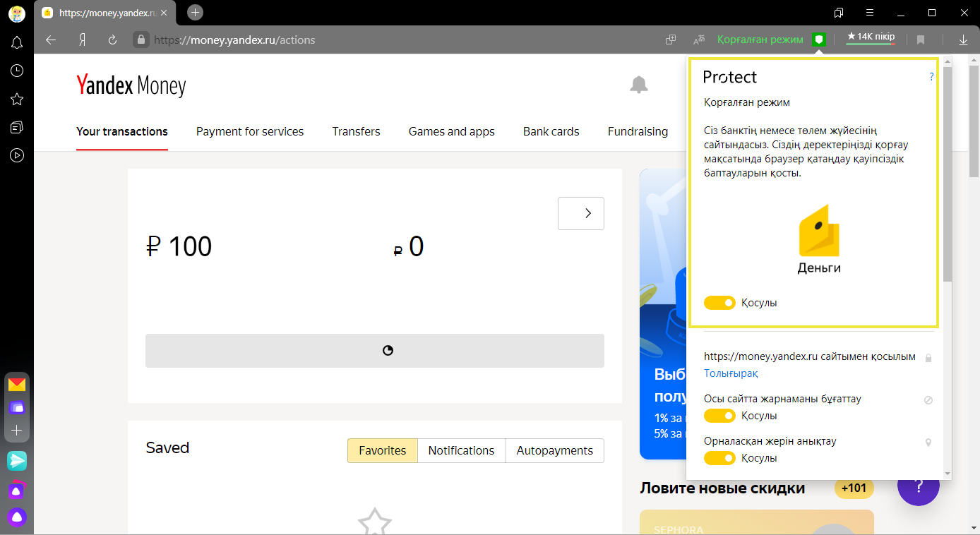The height and width of the screenshot is (535, 980).
Task: Open Games and apps tab
Action: [452, 131]
